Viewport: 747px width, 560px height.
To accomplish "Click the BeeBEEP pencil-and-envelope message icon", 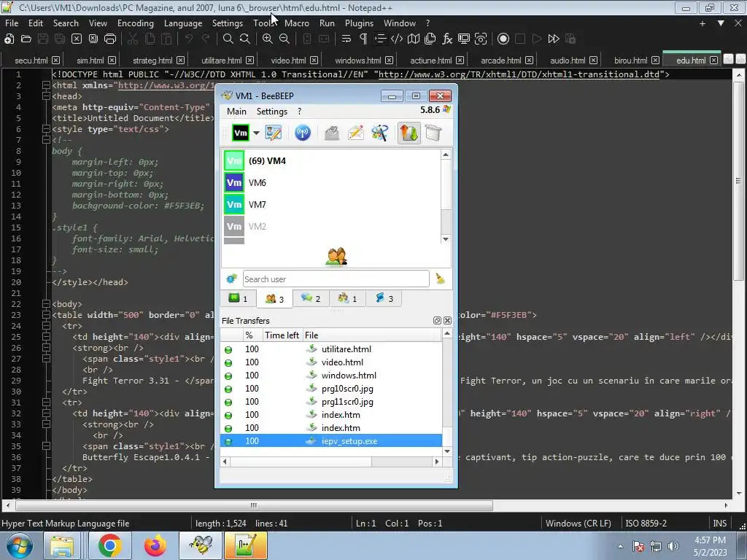I will (356, 133).
